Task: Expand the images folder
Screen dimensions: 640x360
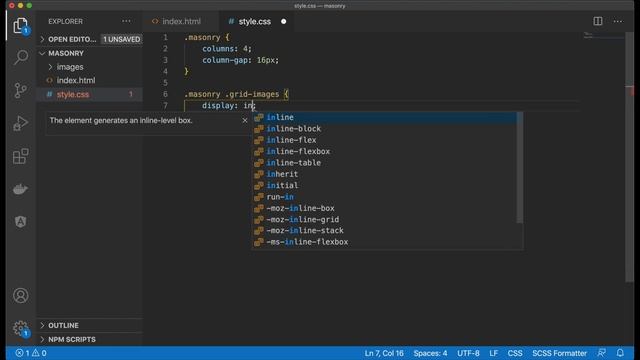Action: coord(70,67)
